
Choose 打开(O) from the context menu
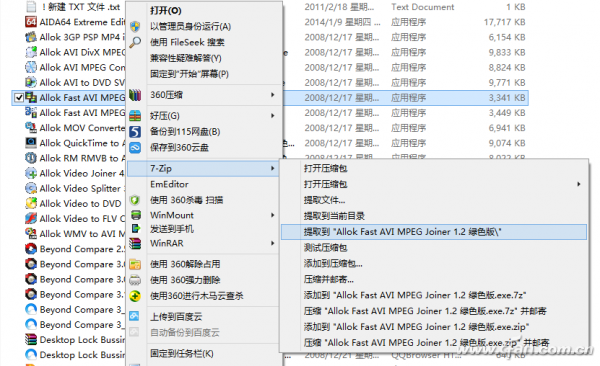[x=166, y=11]
